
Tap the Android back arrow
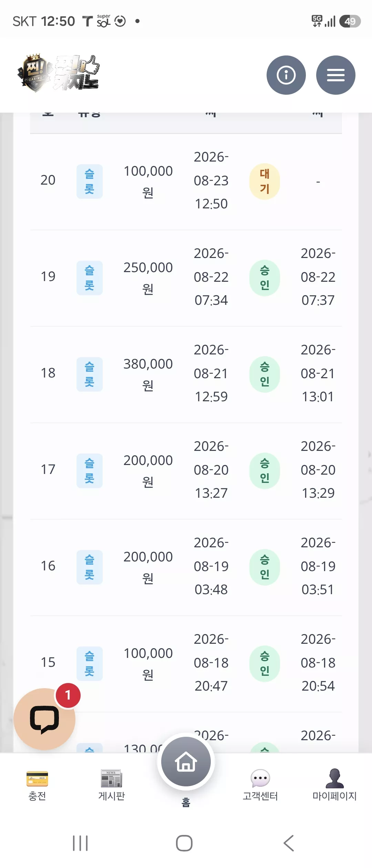[x=289, y=843]
